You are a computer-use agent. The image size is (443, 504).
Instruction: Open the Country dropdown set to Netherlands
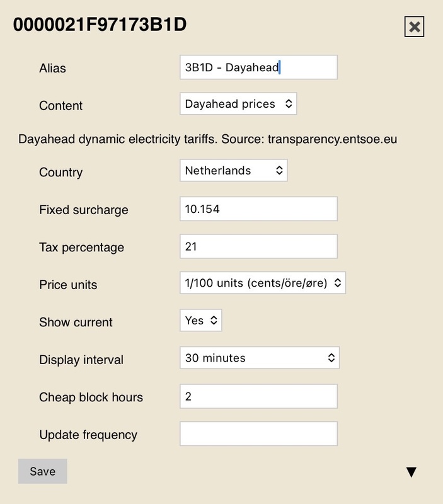[x=232, y=169]
